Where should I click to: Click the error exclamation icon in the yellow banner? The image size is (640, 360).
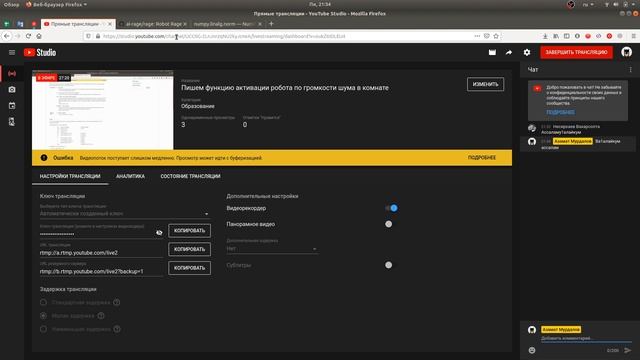44,158
